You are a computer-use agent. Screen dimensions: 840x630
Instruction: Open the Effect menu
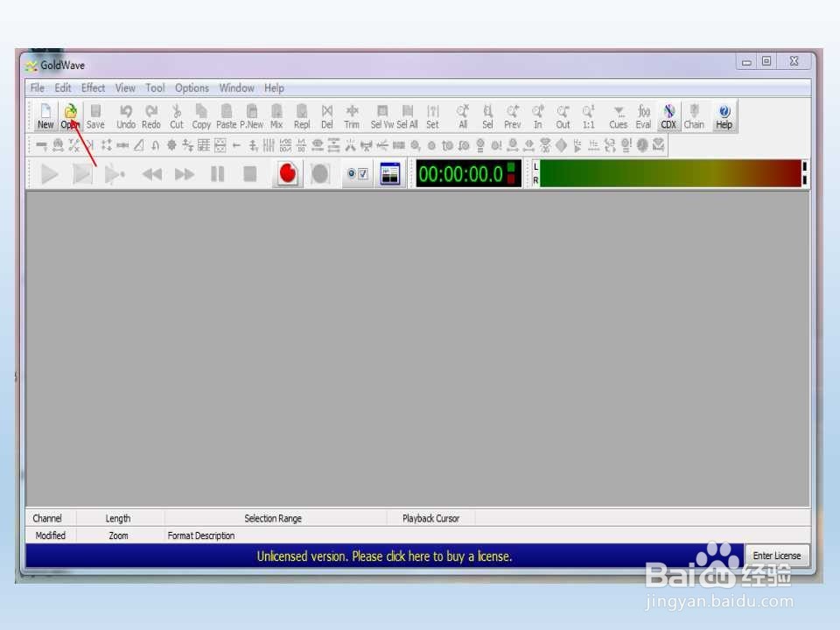(93, 87)
